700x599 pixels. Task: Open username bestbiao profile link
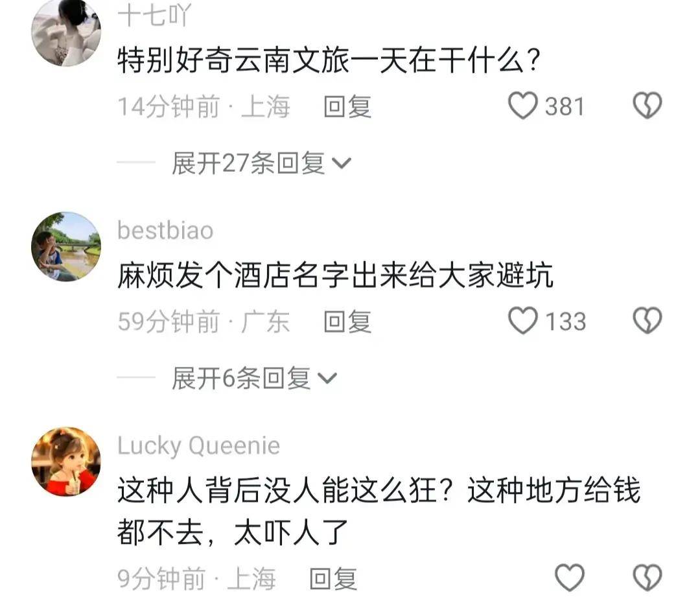(165, 230)
